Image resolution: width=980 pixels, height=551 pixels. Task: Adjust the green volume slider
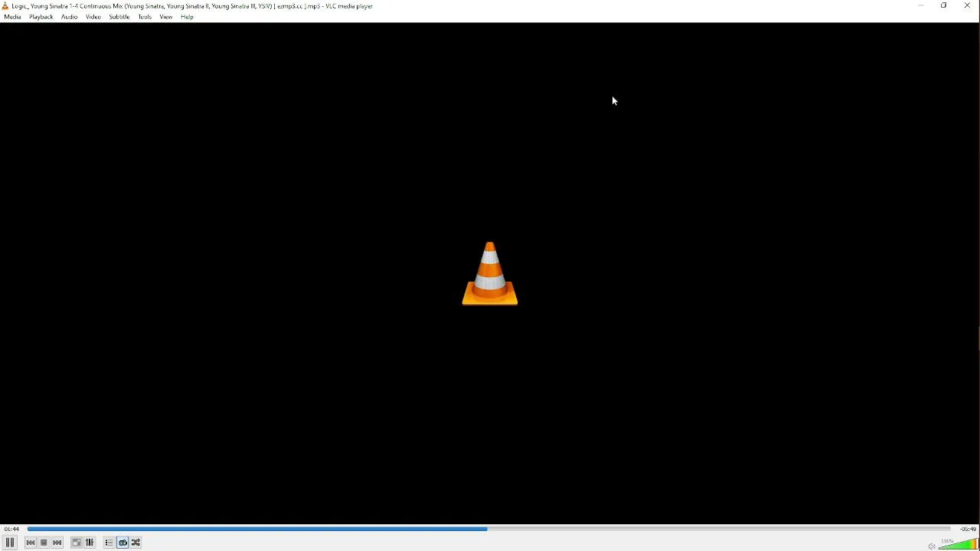point(959,544)
